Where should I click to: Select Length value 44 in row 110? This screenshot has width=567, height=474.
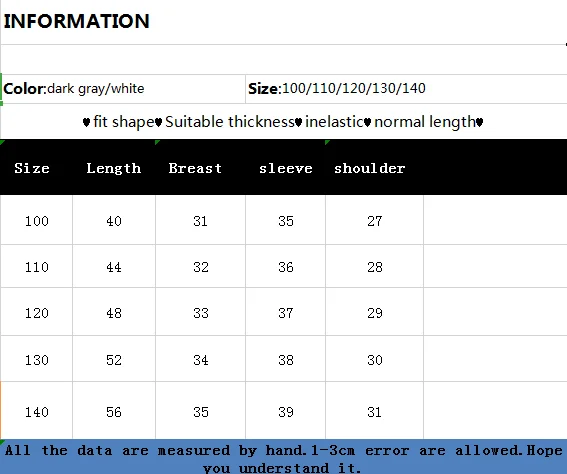pos(114,267)
